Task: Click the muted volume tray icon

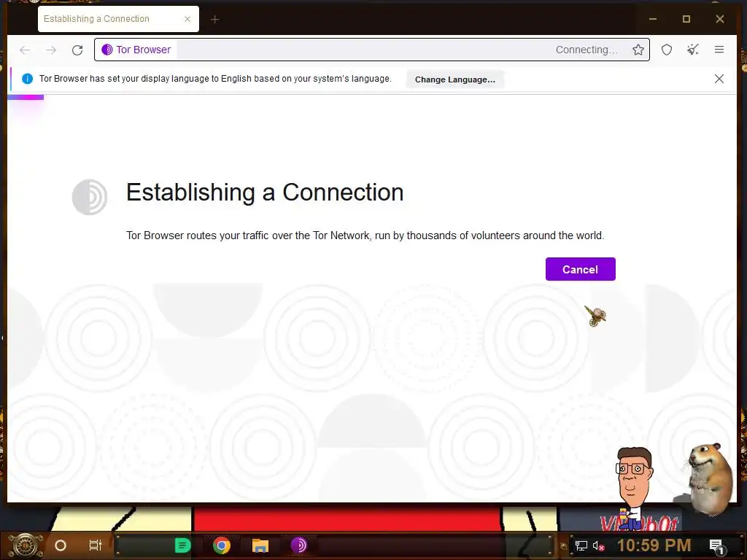Action: (598, 545)
